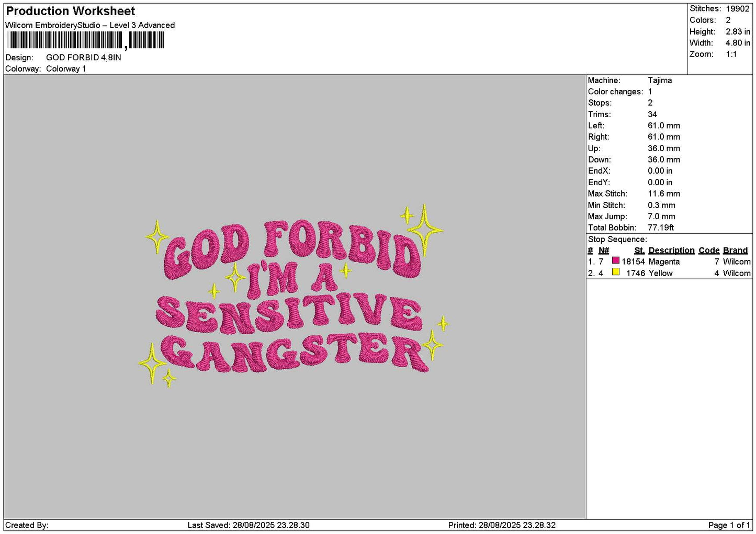Click the 'Colorway 1' value
This screenshot has height=534, width=756.
tap(66, 69)
